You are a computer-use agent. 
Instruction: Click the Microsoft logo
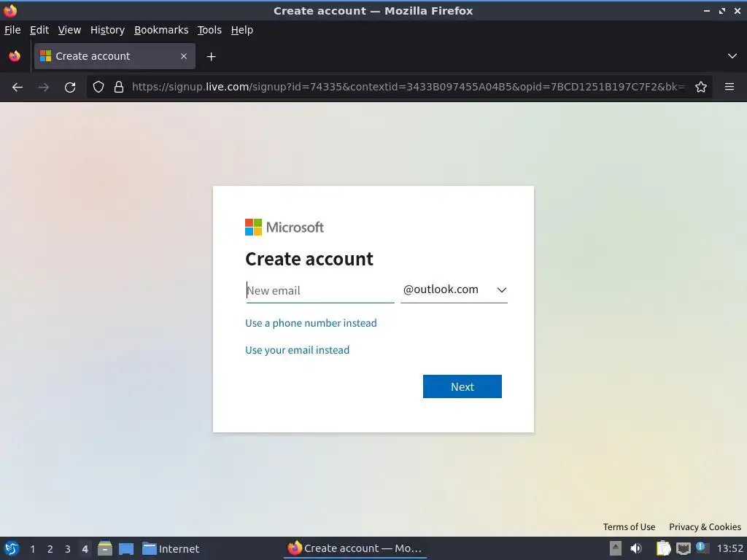(285, 227)
